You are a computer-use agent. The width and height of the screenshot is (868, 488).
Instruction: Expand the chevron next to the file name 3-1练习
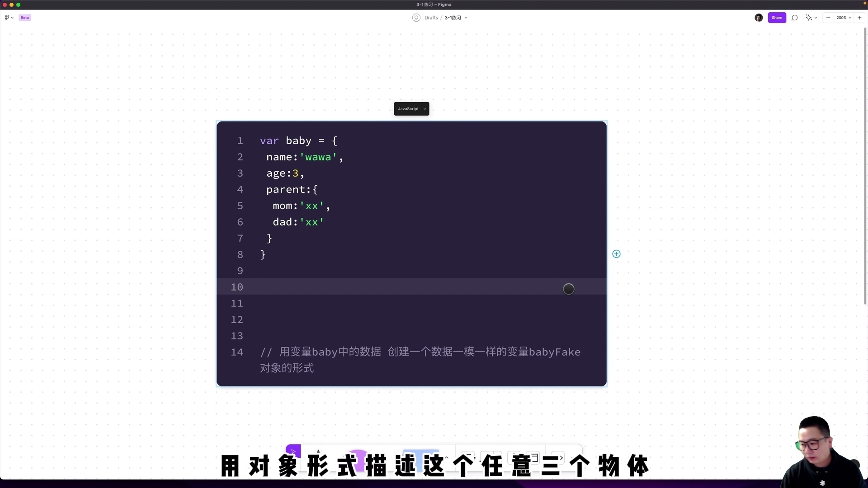[x=467, y=18]
